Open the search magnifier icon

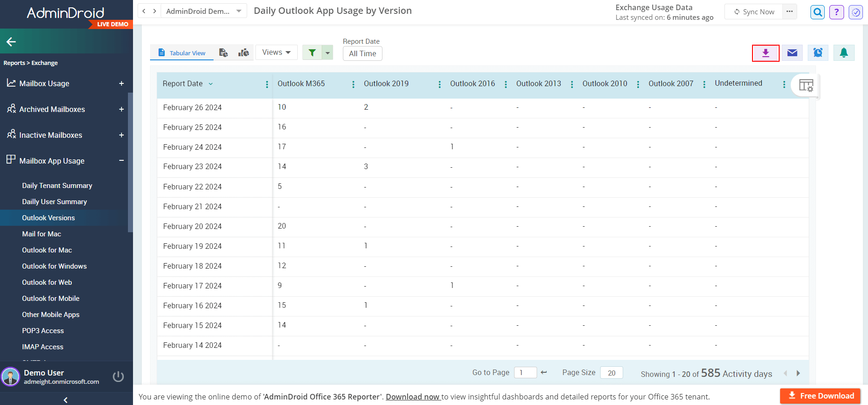(817, 12)
